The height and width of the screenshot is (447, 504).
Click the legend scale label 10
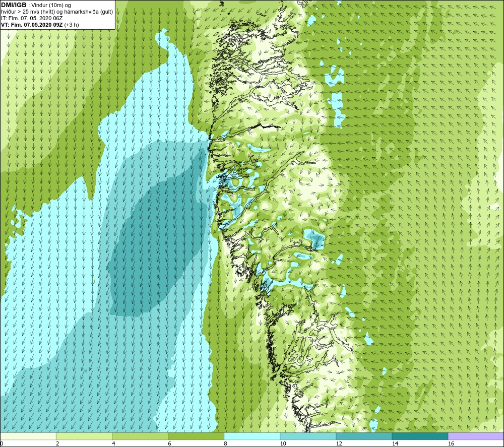point(283,443)
